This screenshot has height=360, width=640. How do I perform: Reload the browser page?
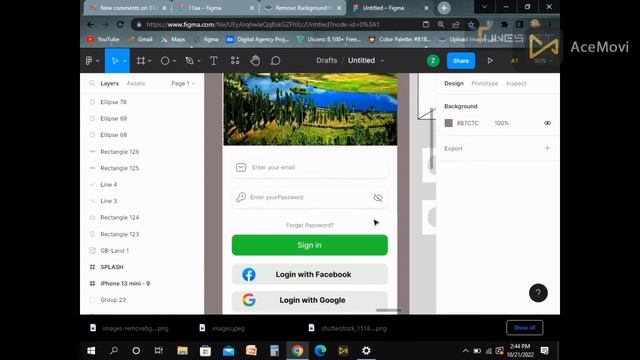[x=120, y=24]
